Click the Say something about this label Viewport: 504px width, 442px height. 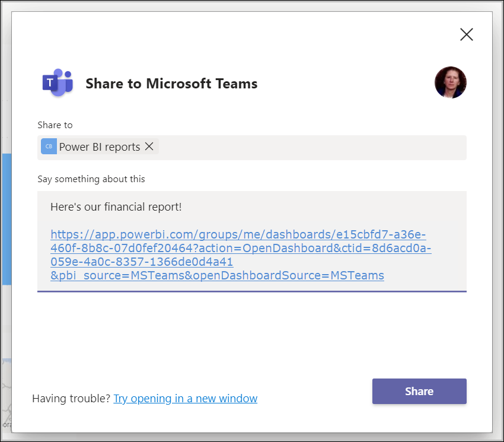pyautogui.click(x=91, y=179)
